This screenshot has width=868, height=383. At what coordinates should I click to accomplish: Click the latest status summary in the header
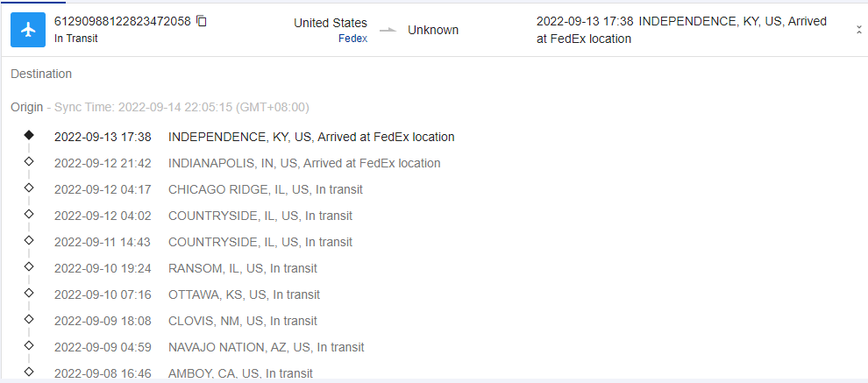682,30
